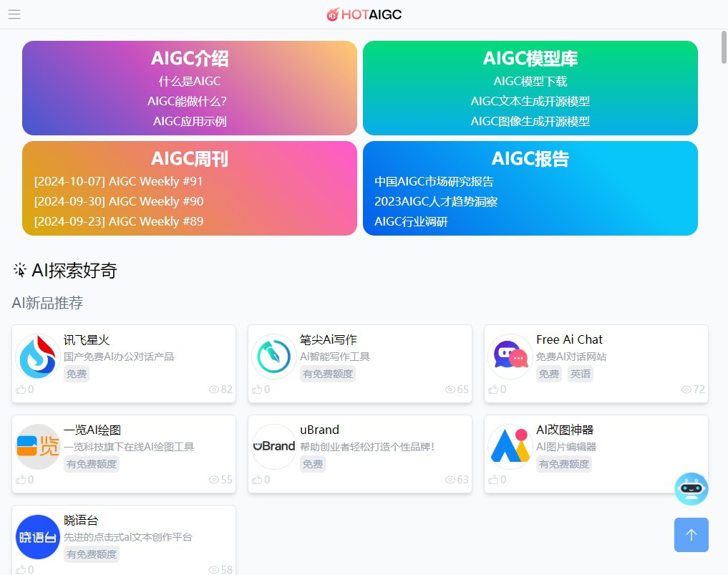Click the 一览AI绘图 card title
728x575 pixels.
pyautogui.click(x=92, y=430)
